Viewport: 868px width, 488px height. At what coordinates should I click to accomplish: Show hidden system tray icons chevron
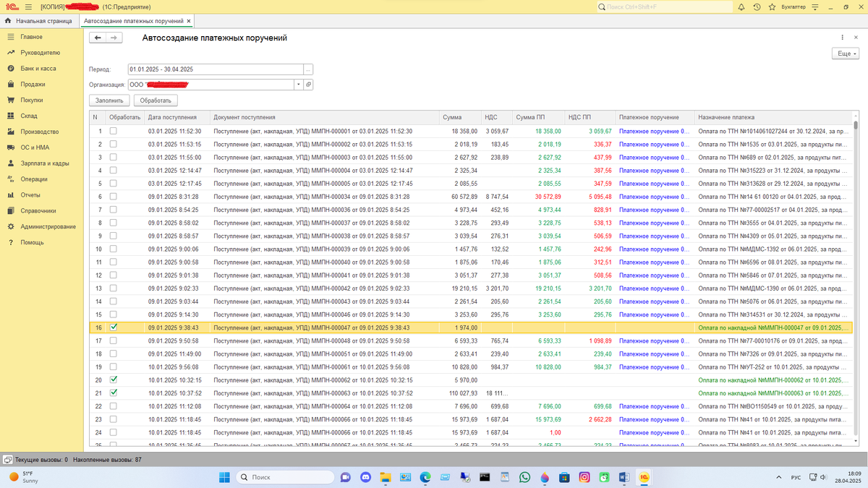[x=778, y=477]
